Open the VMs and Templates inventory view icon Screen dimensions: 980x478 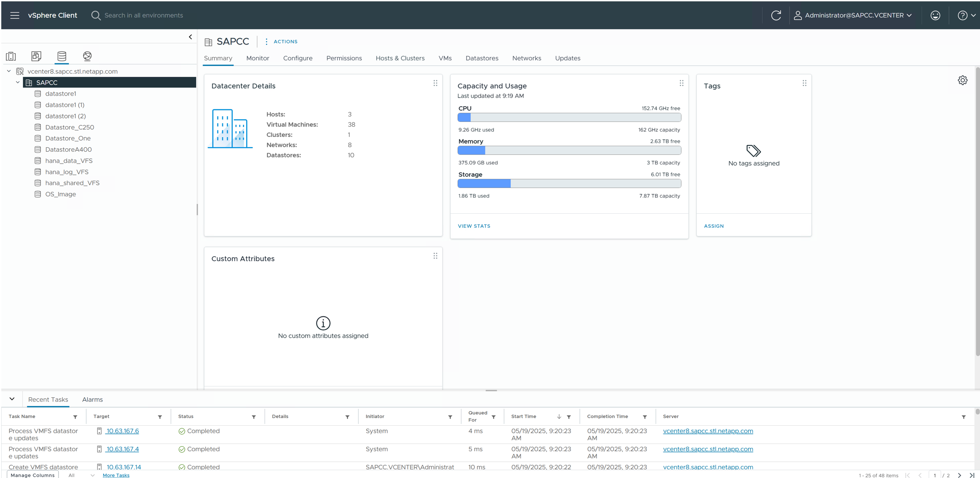click(37, 56)
